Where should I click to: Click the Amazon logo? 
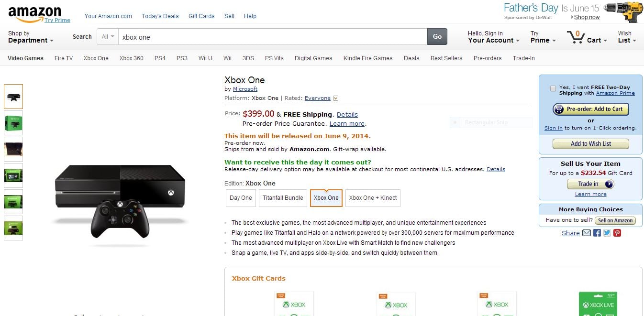click(35, 14)
